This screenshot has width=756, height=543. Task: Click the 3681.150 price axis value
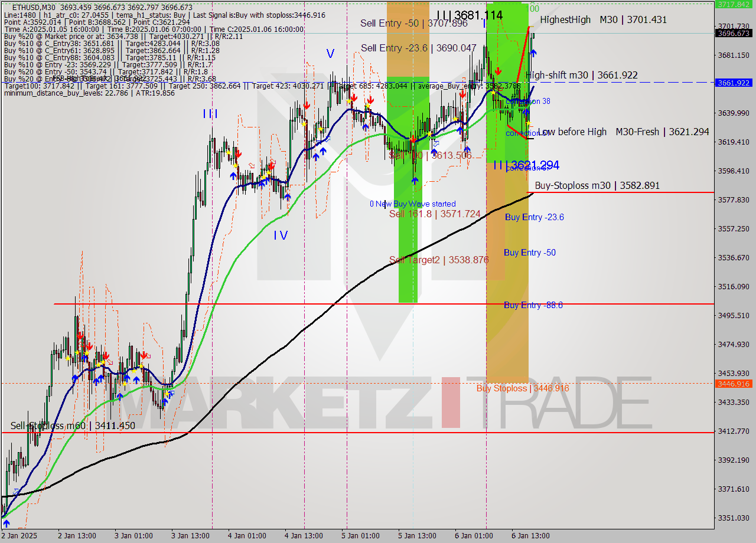coord(733,55)
